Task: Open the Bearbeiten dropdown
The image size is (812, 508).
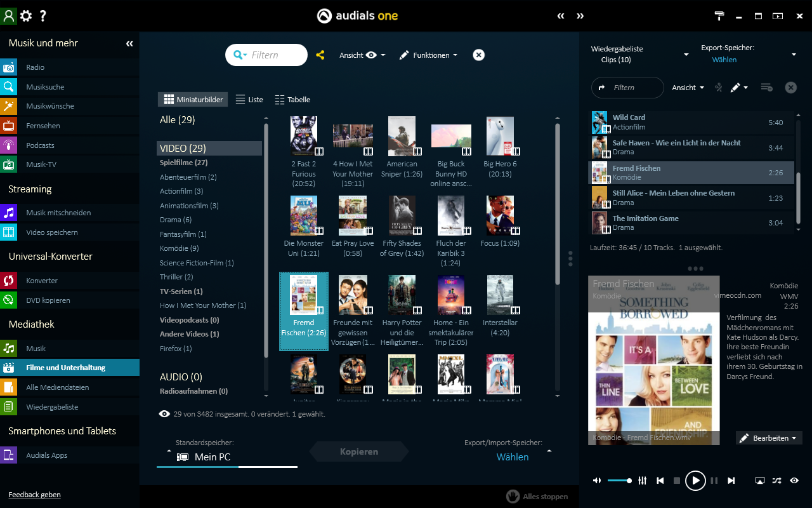Action: (769, 438)
